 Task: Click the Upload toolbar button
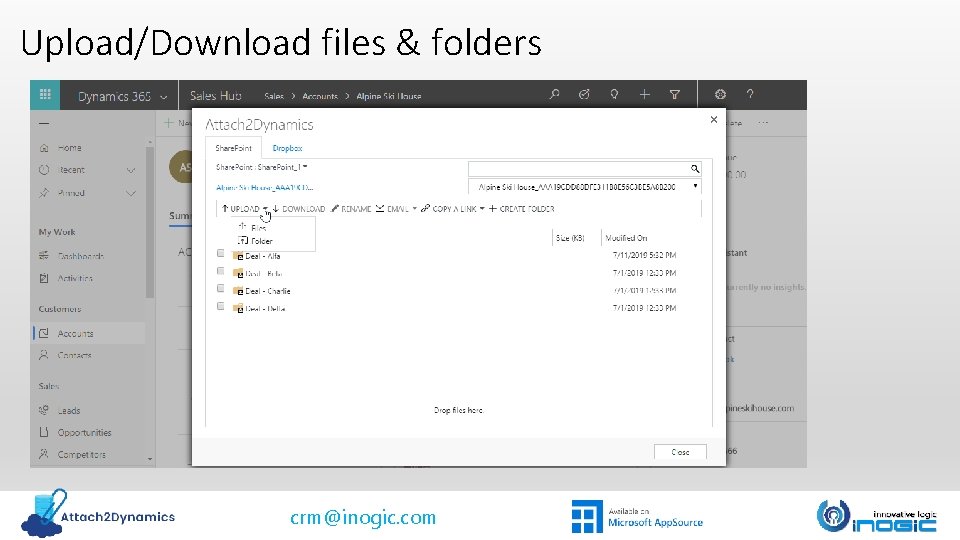click(x=241, y=209)
